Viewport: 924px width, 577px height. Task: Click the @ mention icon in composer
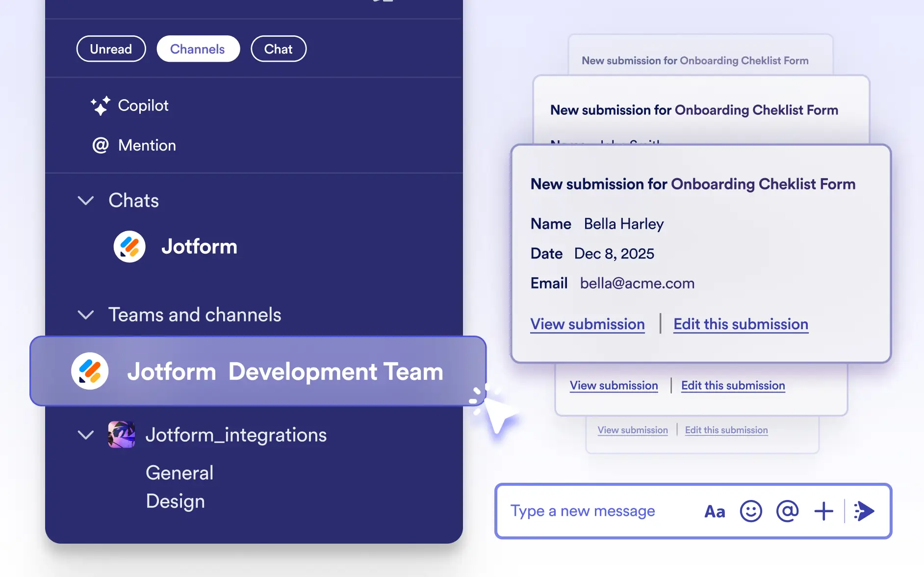coord(787,511)
